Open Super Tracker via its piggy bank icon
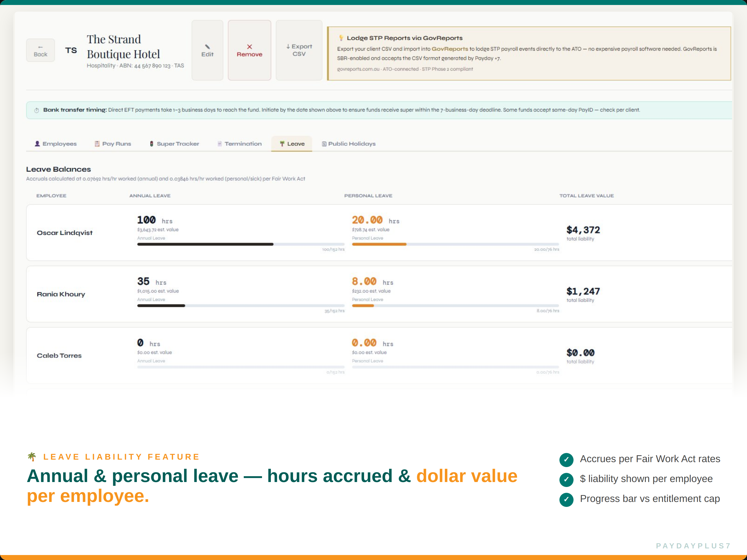This screenshot has width=747, height=560. (151, 144)
